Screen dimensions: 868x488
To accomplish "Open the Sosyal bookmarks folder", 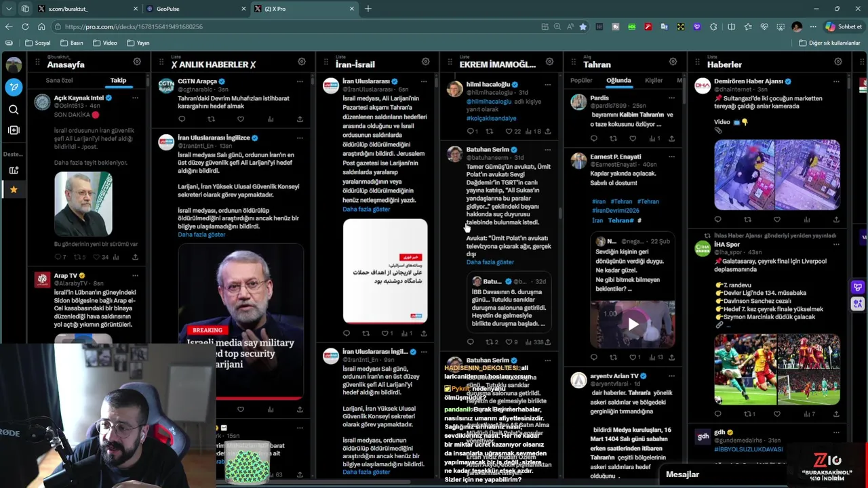I will click(x=38, y=43).
